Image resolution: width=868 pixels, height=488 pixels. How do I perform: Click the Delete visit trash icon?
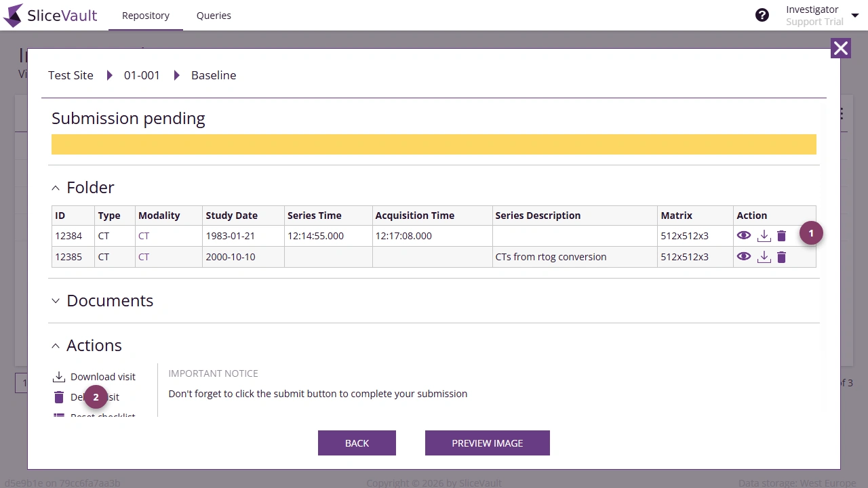(x=59, y=397)
